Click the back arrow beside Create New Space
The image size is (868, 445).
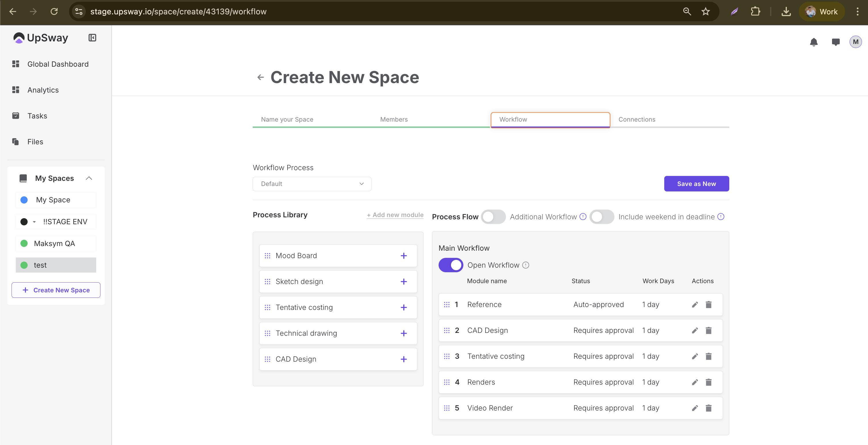[260, 77]
